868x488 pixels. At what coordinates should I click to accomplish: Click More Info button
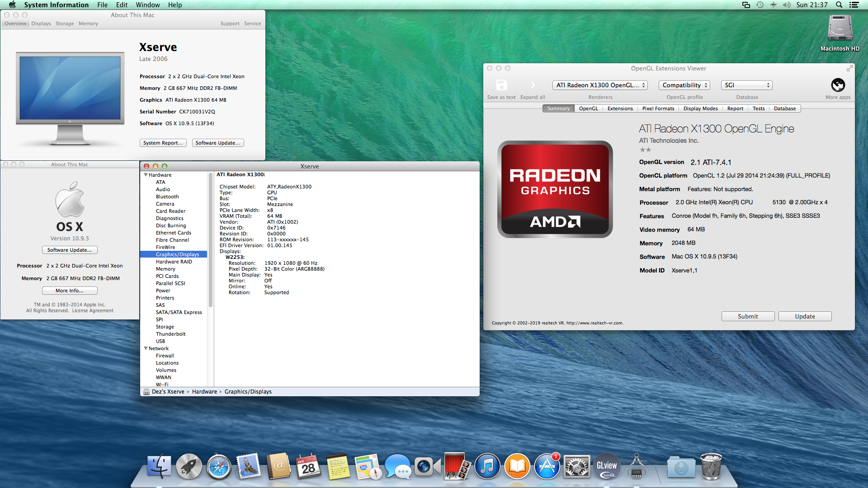70,291
